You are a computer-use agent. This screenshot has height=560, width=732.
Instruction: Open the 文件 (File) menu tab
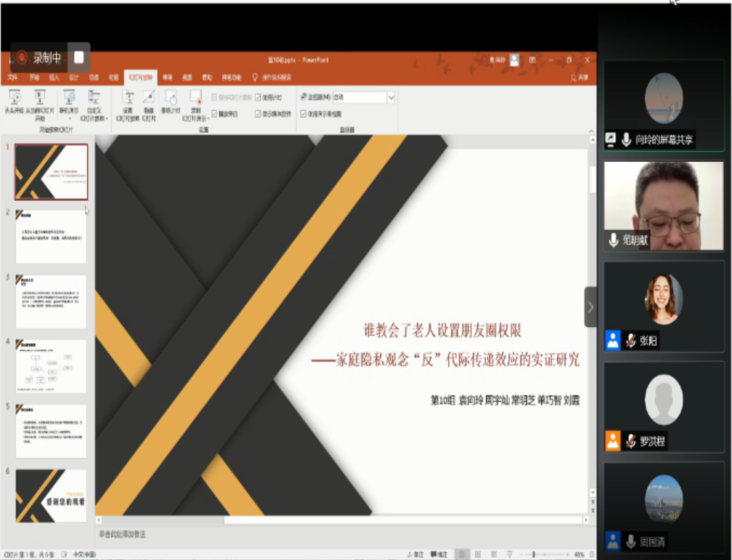(12, 77)
